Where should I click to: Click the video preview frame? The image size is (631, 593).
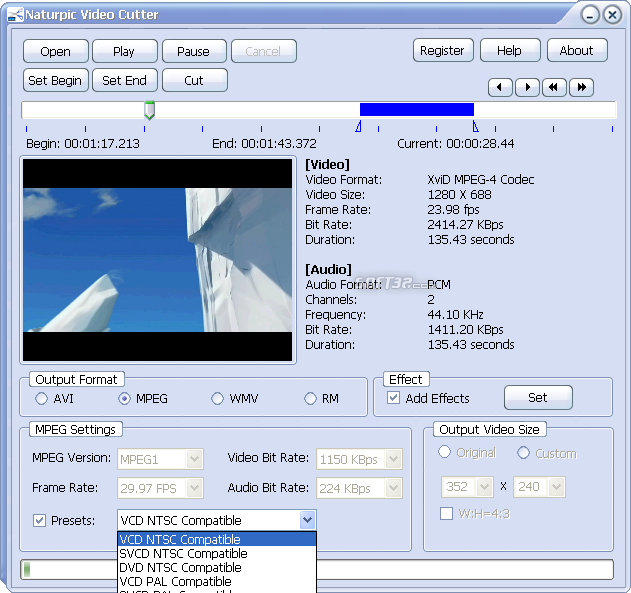tap(157, 260)
